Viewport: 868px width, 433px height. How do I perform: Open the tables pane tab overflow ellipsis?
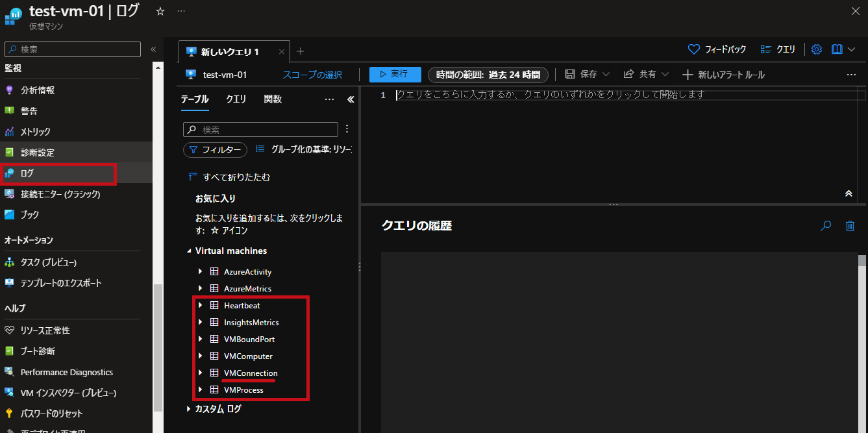(x=329, y=99)
